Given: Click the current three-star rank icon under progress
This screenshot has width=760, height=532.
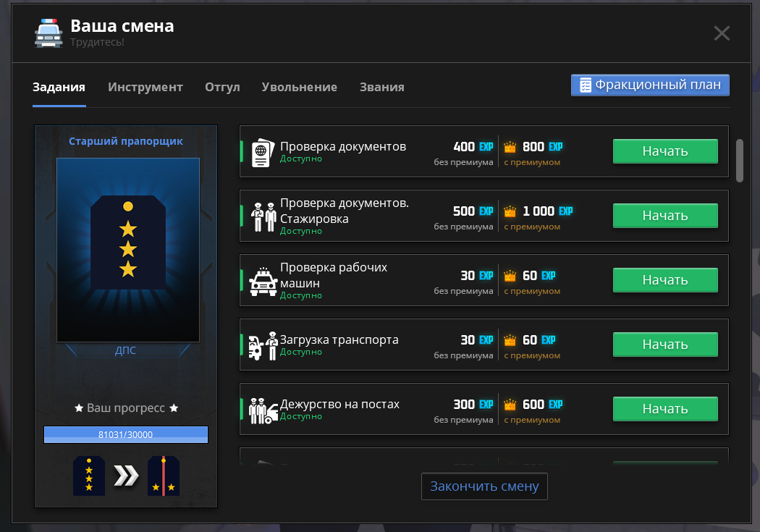Looking at the screenshot, I should click(x=88, y=476).
